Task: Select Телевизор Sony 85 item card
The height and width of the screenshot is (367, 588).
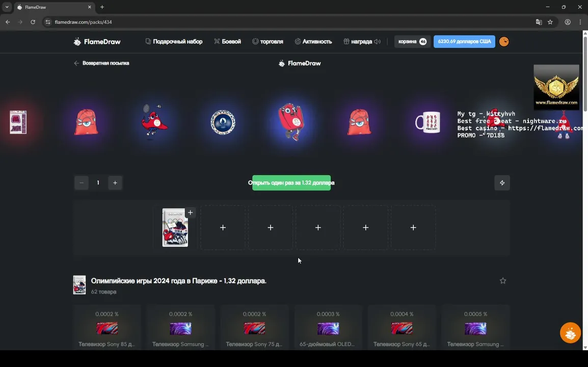Action: pos(107,328)
